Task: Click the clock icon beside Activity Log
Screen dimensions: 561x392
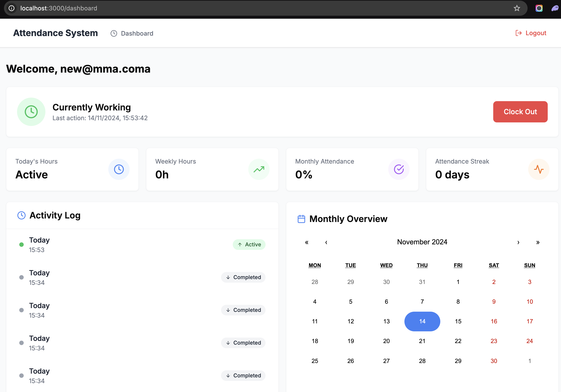Action: click(21, 215)
